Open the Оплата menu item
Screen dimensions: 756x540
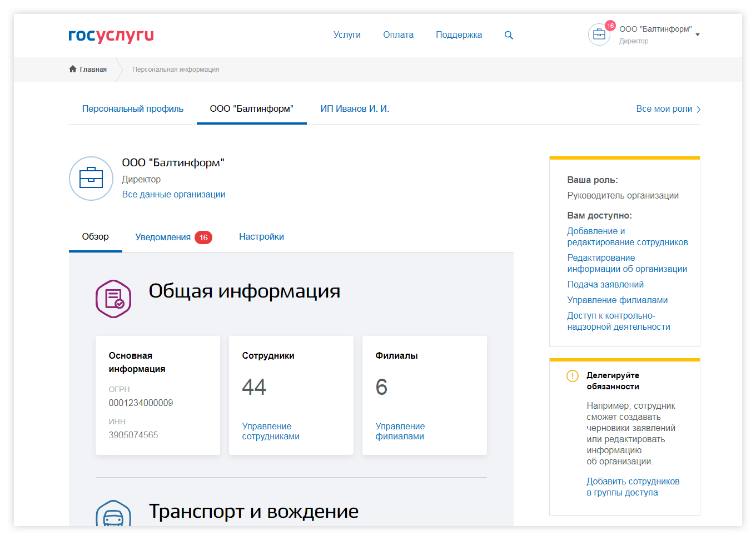398,34
